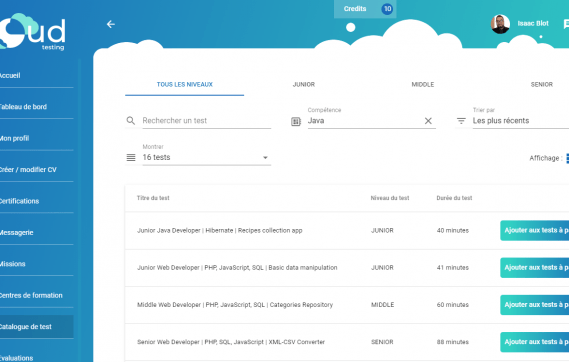The image size is (569, 362).
Task: Open the Les plus récents sort dropdown
Action: [x=521, y=121]
